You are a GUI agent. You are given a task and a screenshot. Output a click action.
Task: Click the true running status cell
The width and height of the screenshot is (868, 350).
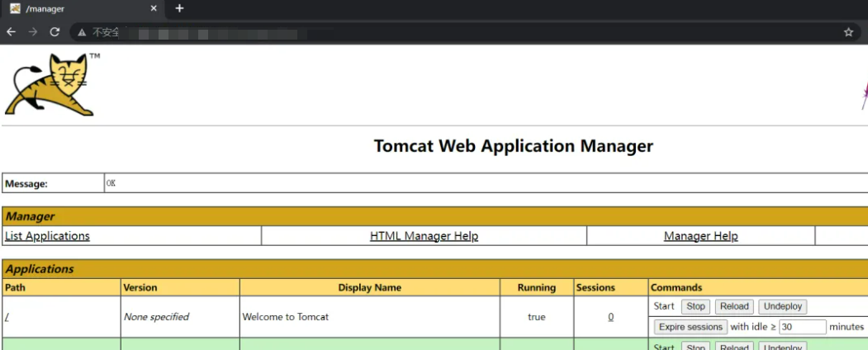(537, 317)
